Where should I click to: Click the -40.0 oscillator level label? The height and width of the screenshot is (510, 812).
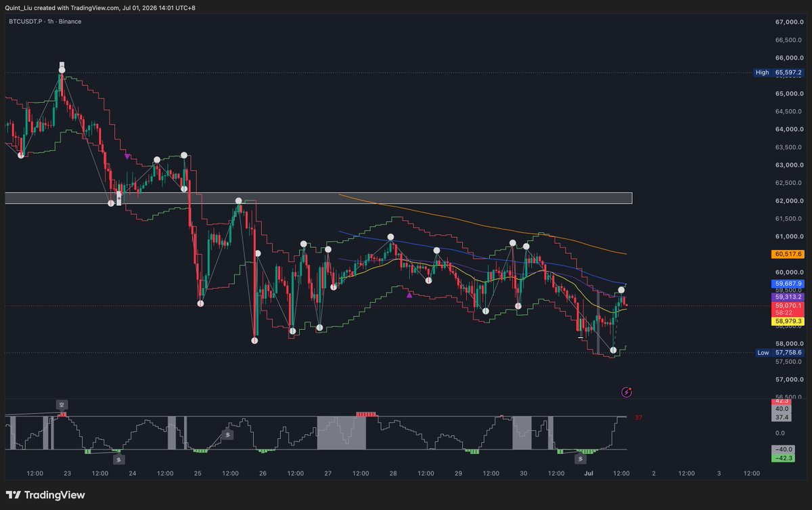(x=783, y=449)
